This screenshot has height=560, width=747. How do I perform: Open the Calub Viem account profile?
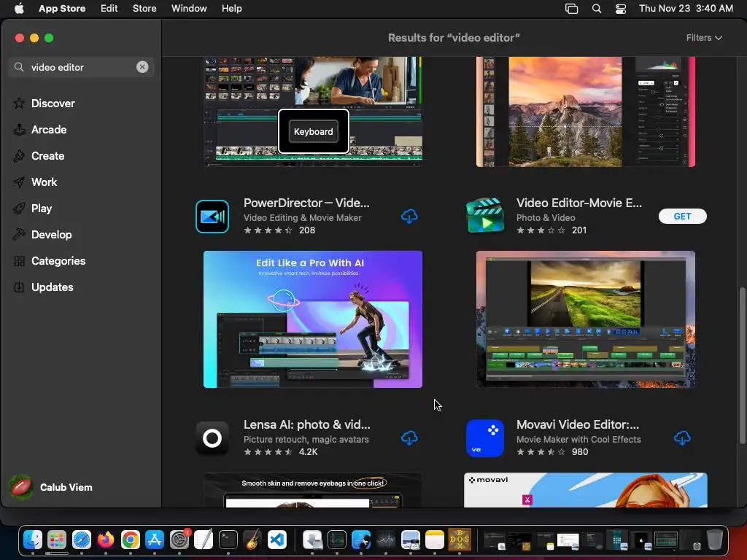tap(52, 487)
